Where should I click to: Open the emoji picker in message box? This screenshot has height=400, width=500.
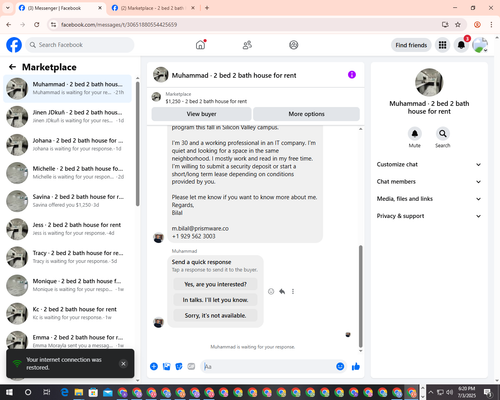coord(340,367)
